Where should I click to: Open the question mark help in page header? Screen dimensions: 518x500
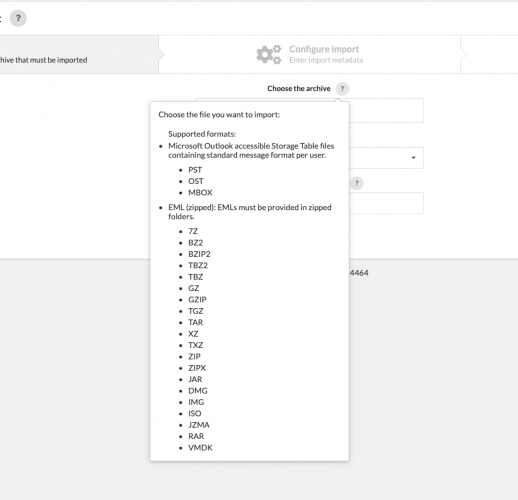point(18,18)
